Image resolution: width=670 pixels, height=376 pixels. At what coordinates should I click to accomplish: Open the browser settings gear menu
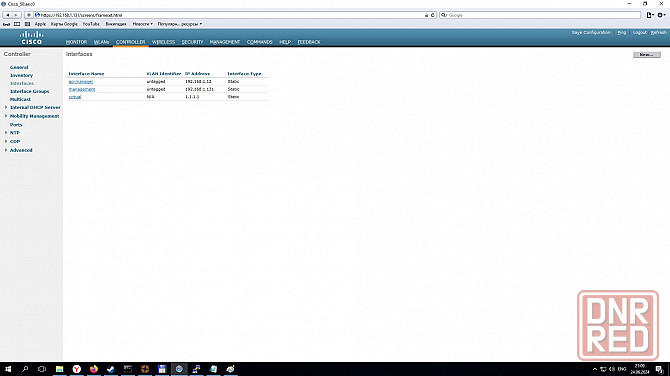[x=661, y=15]
